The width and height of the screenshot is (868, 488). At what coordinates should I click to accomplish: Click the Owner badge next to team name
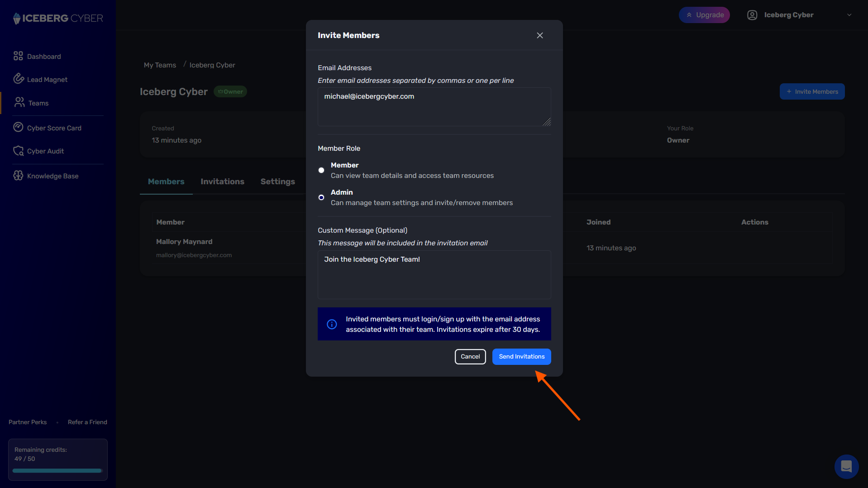pyautogui.click(x=230, y=91)
